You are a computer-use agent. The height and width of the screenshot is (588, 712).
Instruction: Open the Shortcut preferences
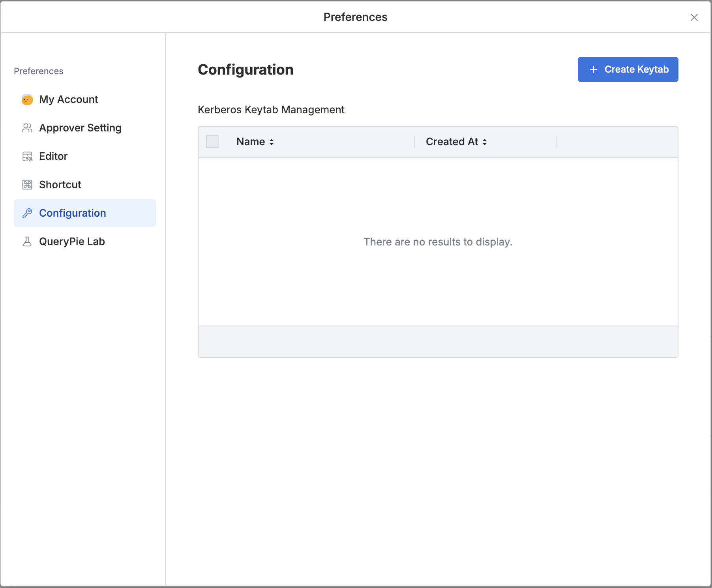pos(60,185)
